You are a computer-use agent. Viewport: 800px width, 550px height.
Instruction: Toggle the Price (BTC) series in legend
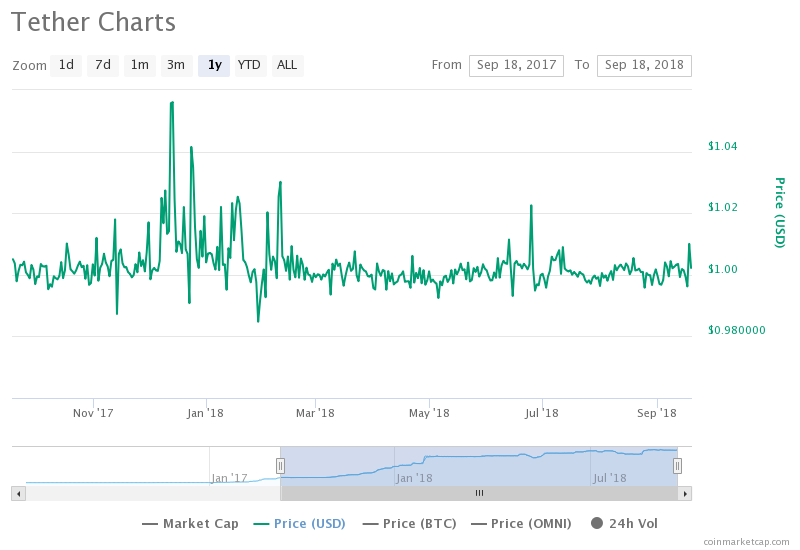(x=409, y=523)
